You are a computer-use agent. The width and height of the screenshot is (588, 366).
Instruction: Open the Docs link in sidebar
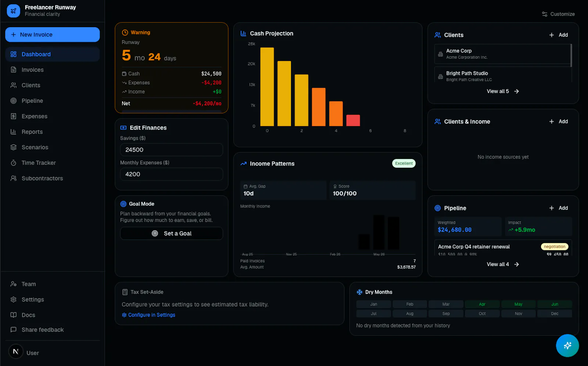(52, 315)
